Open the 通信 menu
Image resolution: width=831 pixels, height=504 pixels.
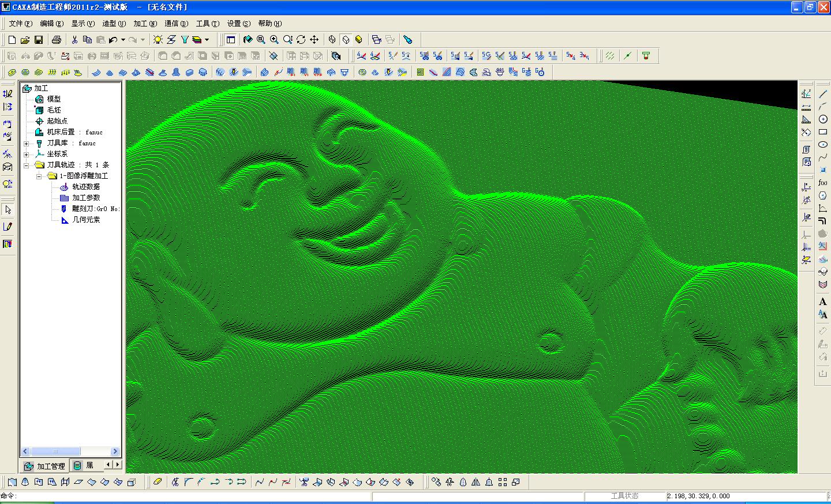point(176,24)
